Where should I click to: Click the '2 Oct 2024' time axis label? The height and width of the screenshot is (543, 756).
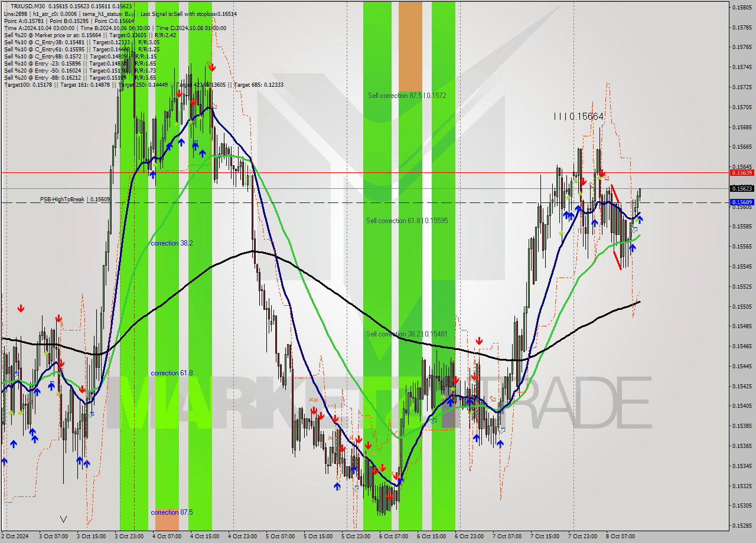tap(15, 537)
